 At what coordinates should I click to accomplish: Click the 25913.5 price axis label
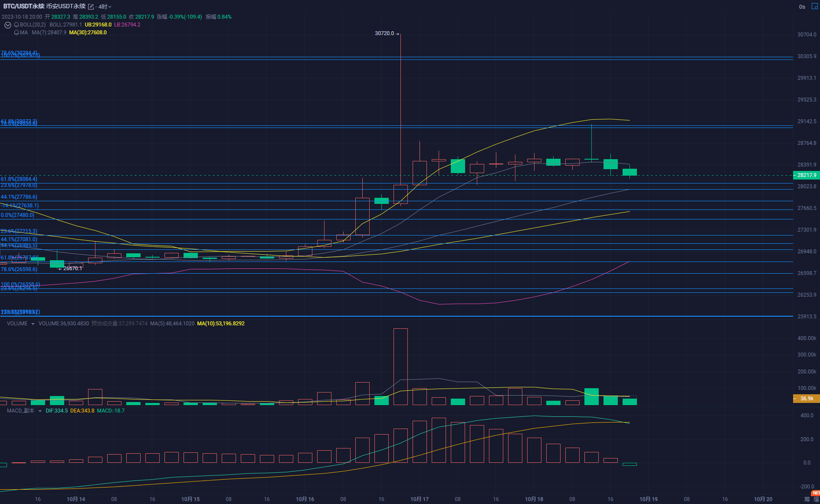click(807, 317)
